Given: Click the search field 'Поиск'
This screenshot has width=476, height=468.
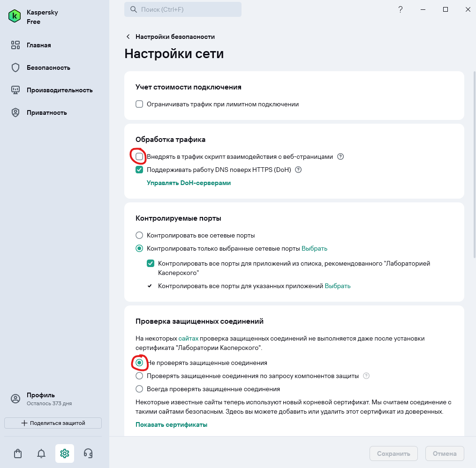Looking at the screenshot, I should tap(183, 9).
